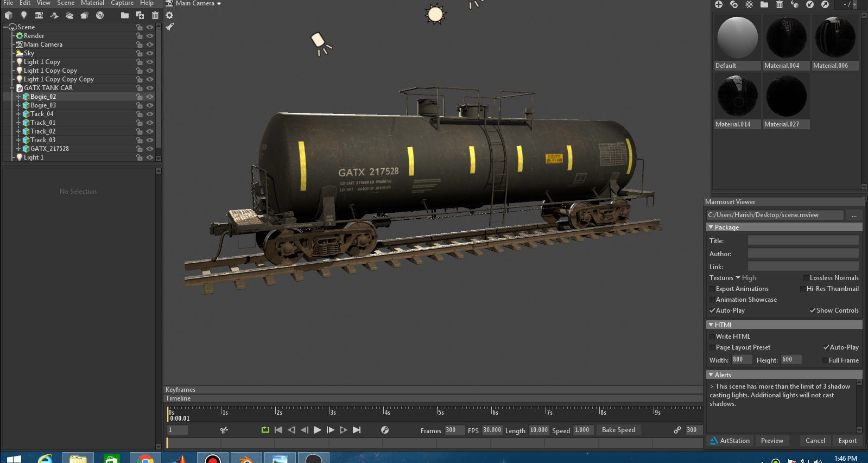Screen dimensions: 868x463
Task: Delete the selected material with trash icon
Action: (x=780, y=4)
